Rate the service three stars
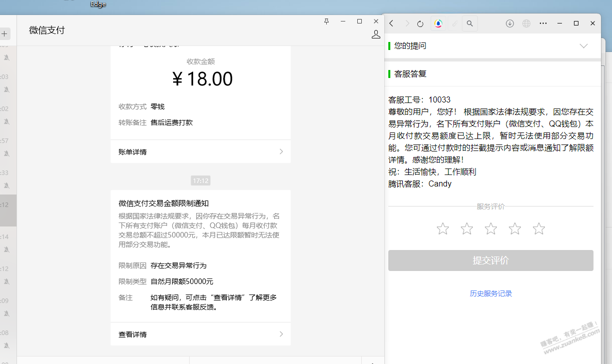Image resolution: width=612 pixels, height=364 pixels. pyautogui.click(x=491, y=229)
